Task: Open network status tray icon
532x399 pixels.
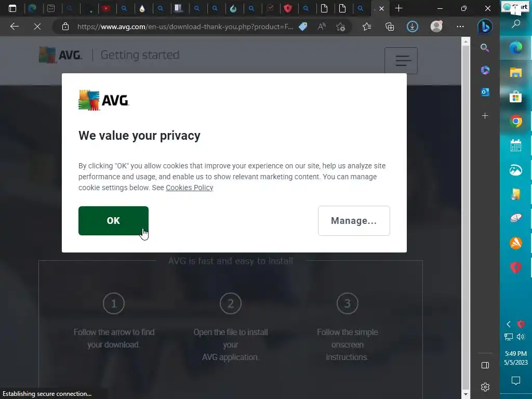Action: tap(508, 337)
